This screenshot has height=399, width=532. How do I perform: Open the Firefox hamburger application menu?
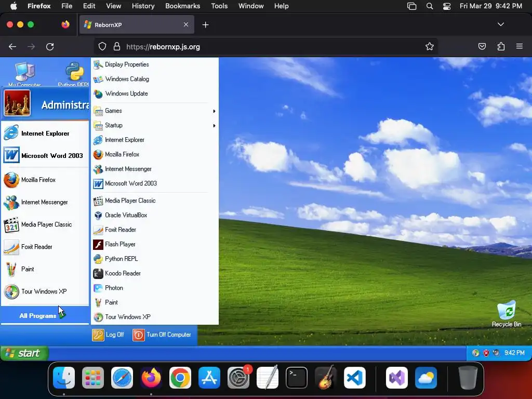519,46
